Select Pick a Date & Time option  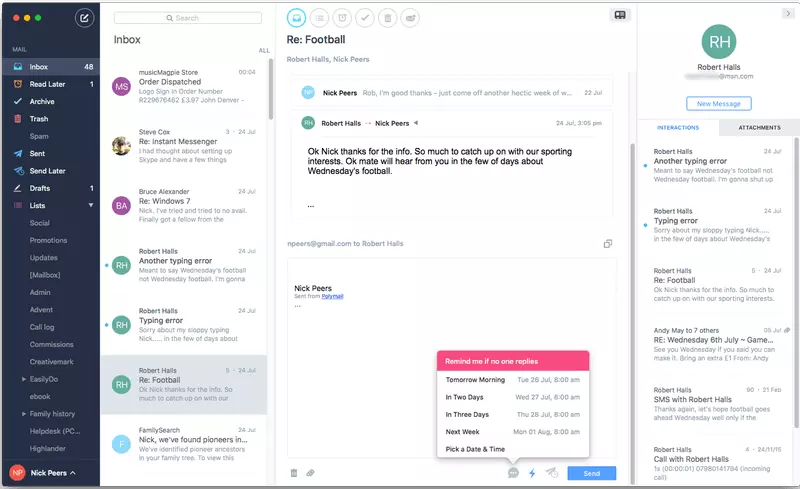[x=513, y=449]
